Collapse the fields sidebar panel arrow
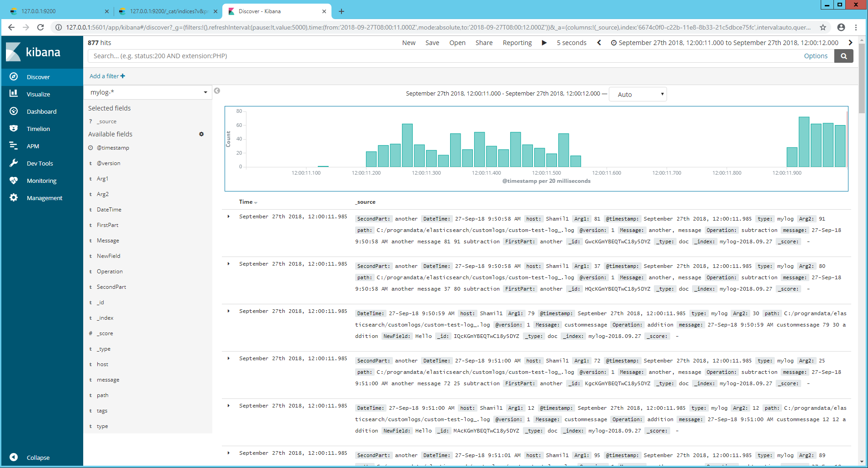Screen dimensions: 868x468 (x=217, y=91)
